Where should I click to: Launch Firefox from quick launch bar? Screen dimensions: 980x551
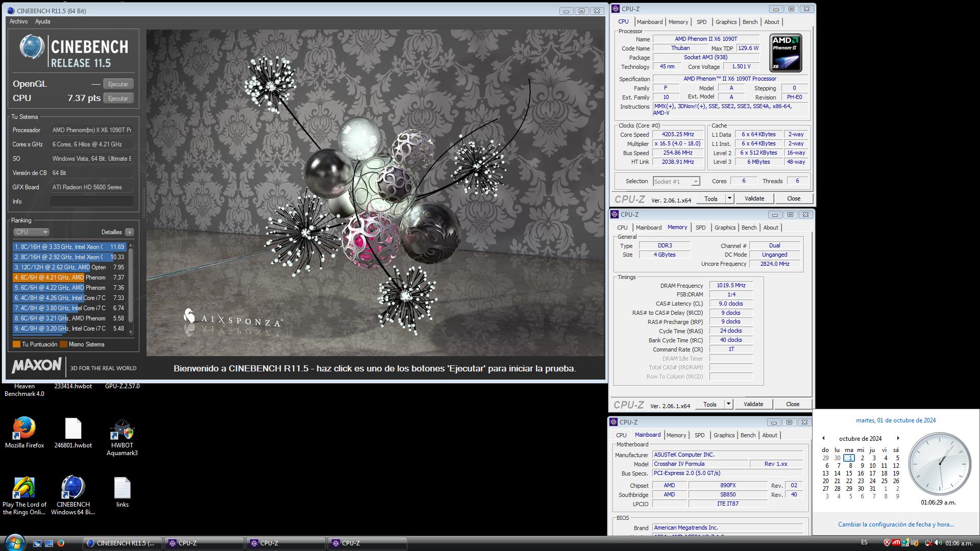coord(61,543)
